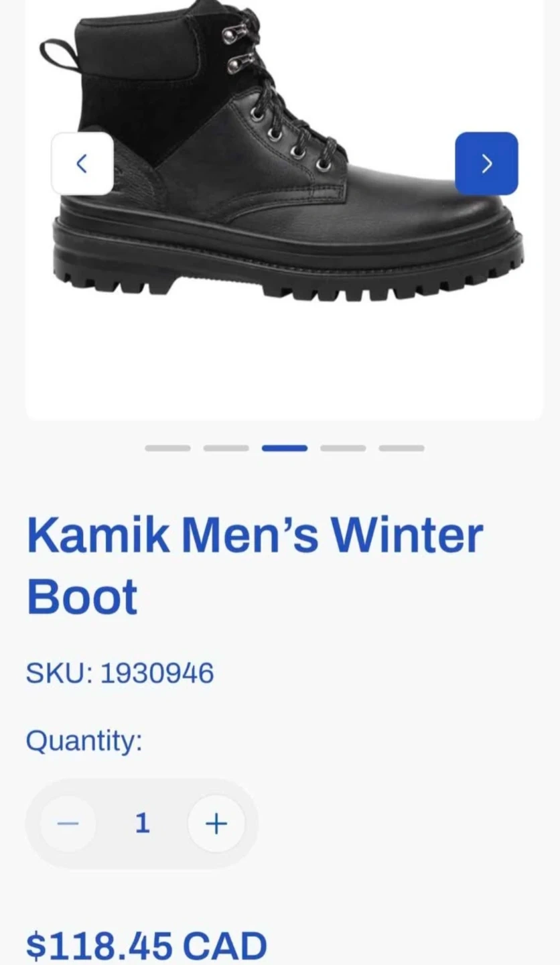Increase quantity with the plus button
The image size is (560, 965).
[x=216, y=824]
